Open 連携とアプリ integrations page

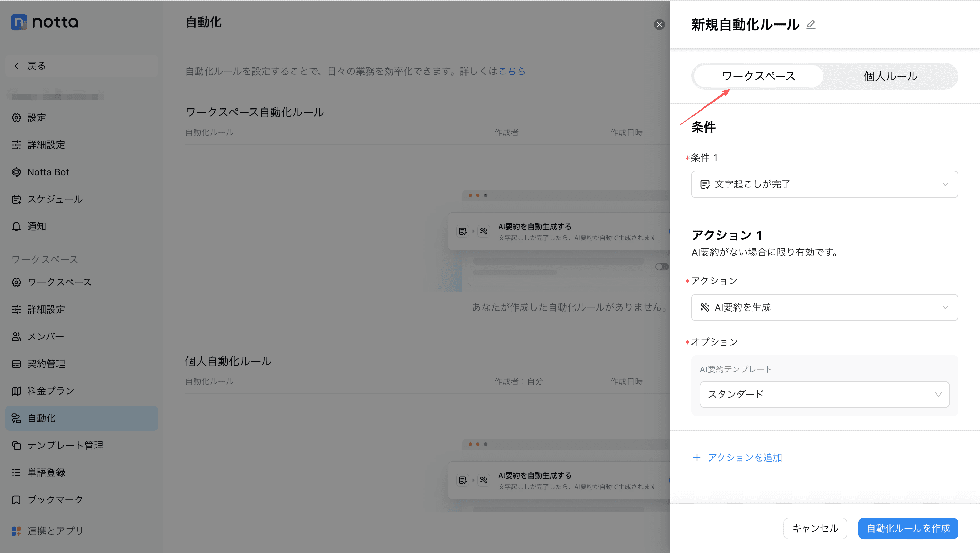click(x=55, y=531)
